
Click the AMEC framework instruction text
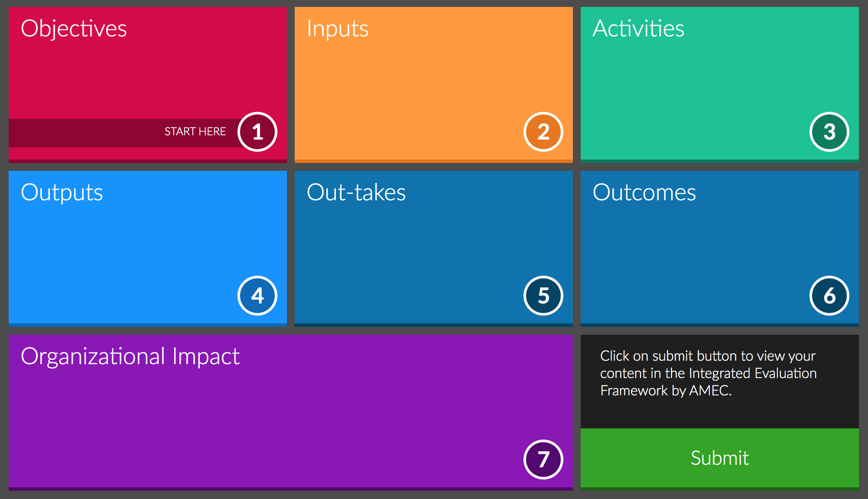tap(708, 373)
